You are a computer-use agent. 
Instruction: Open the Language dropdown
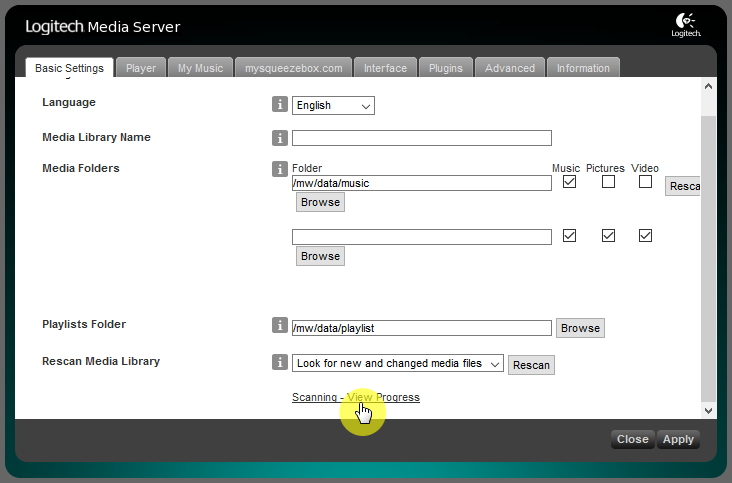coord(333,106)
